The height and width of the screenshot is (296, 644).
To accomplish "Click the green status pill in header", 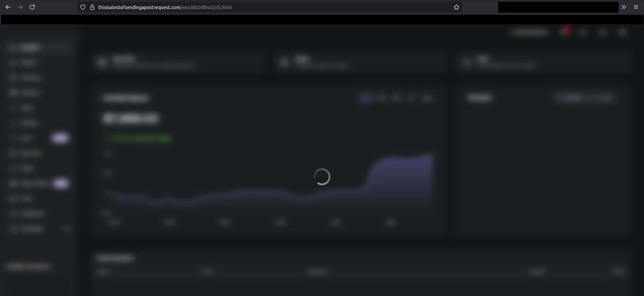I will tap(529, 32).
